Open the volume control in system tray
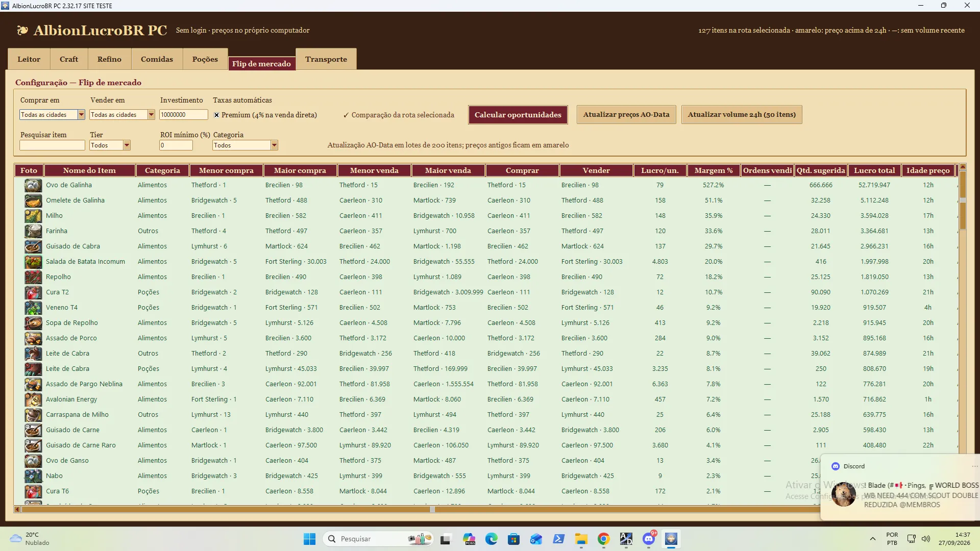Image resolution: width=980 pixels, height=551 pixels. 926,539
